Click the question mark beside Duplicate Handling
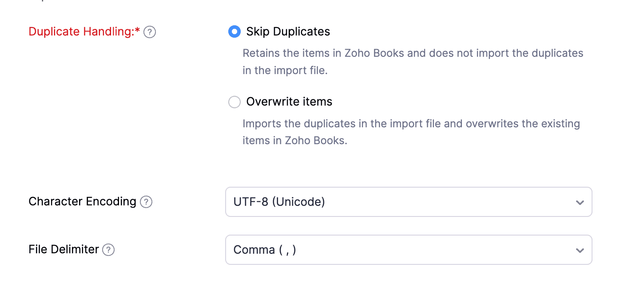Screen dimensions: 644x283 coord(150,31)
